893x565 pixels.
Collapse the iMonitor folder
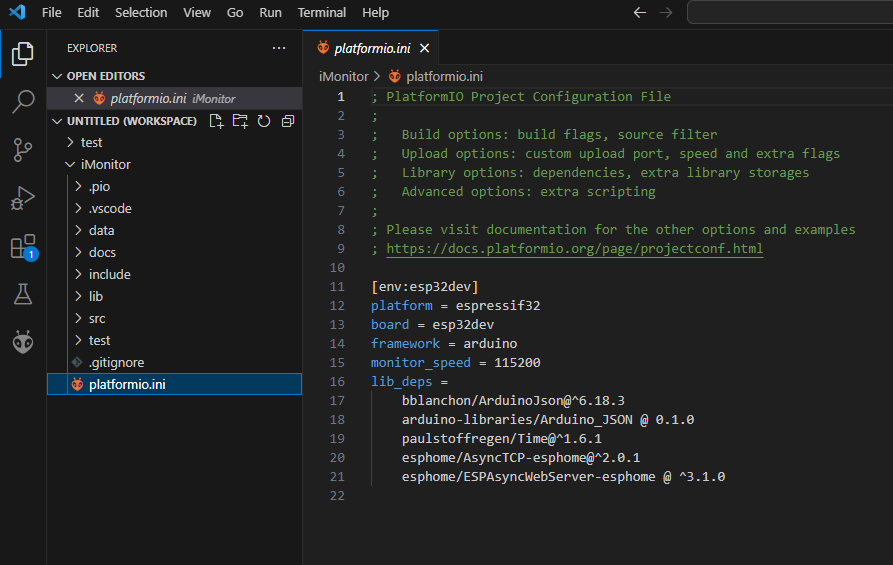tap(105, 164)
